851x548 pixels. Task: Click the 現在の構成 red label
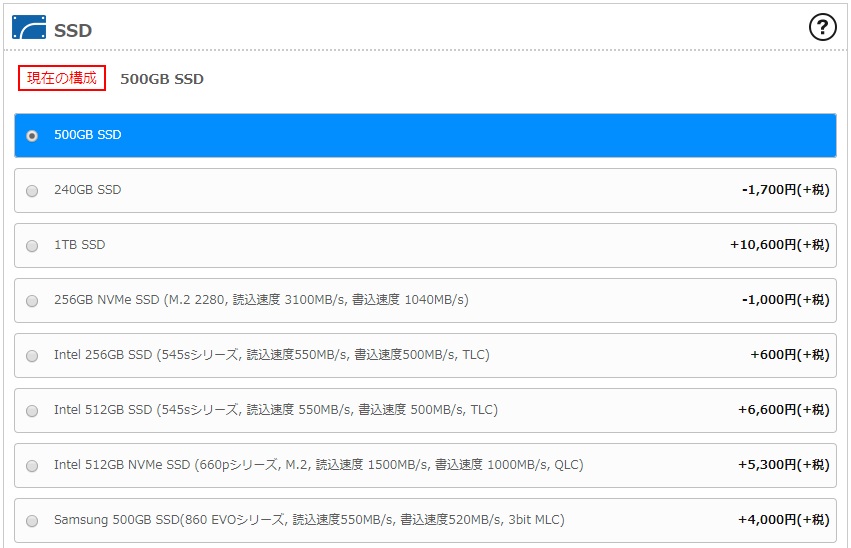[61, 78]
